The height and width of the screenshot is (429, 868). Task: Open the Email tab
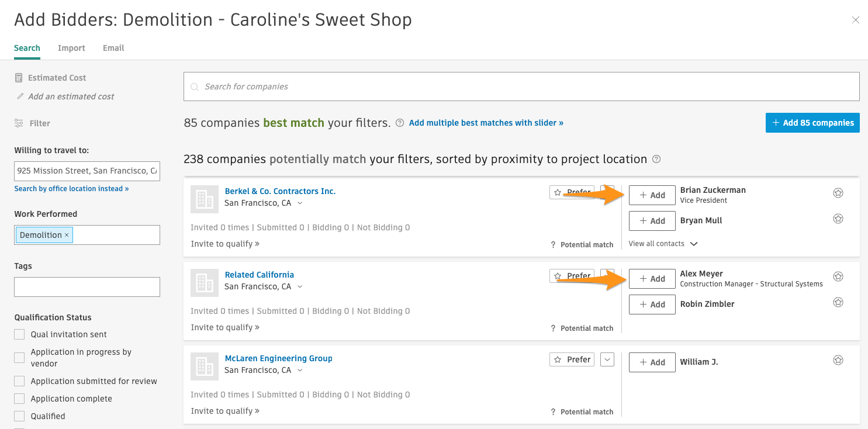coord(113,48)
